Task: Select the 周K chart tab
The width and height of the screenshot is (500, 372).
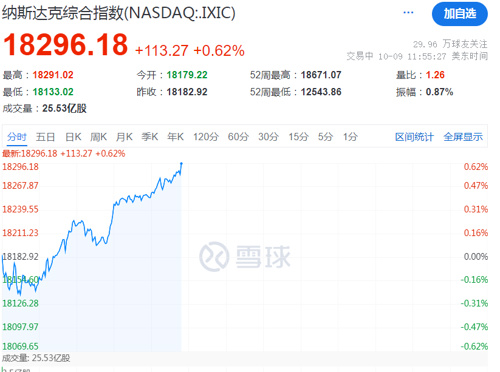Action: (x=98, y=137)
